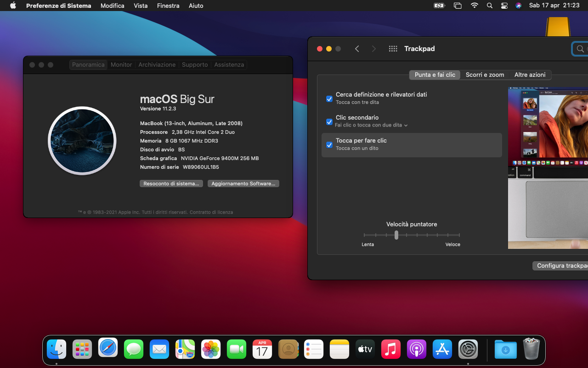Viewport: 588px width, 368px height.
Task: Open Podcasts from the Dock
Action: [416, 349]
